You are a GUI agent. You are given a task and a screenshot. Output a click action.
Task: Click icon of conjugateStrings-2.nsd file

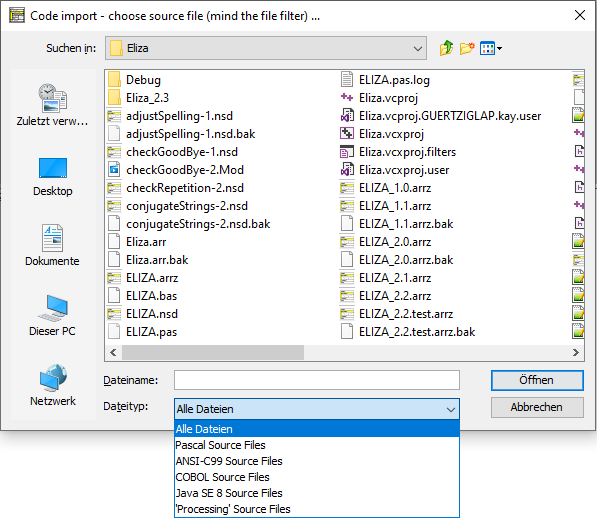(x=114, y=206)
